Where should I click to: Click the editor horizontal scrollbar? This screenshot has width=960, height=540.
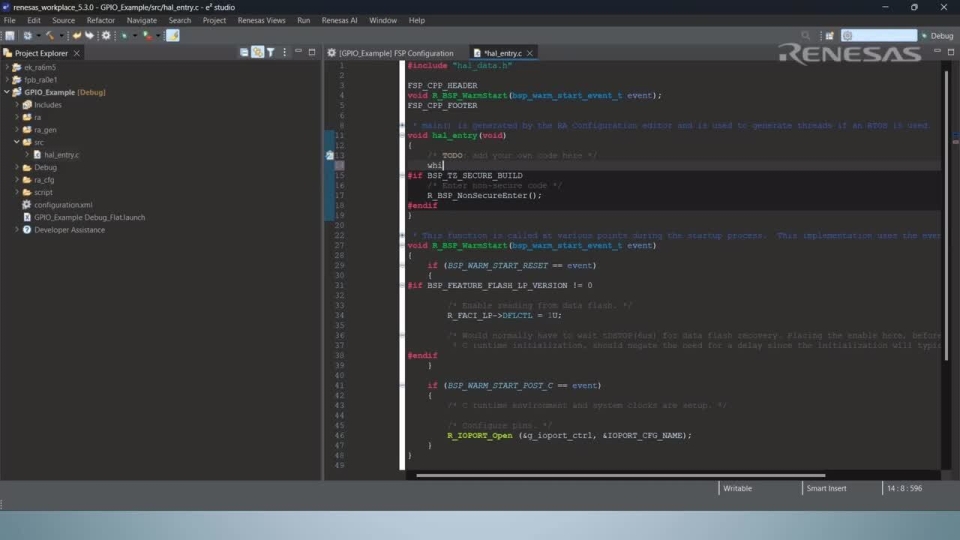(620, 475)
